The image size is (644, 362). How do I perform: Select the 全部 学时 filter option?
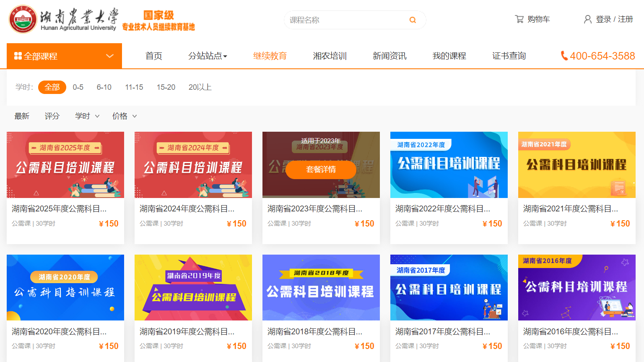52,87
